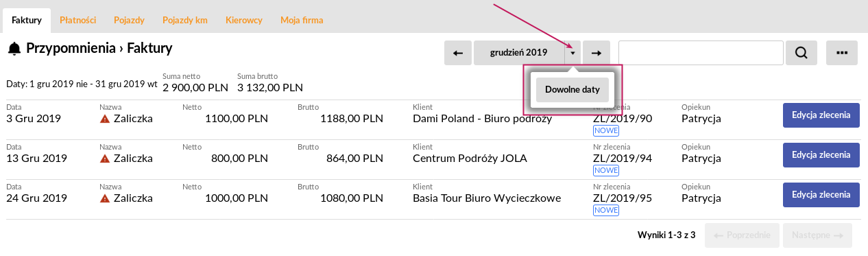Open the Moja firma tab
The image size is (868, 256).
point(302,21)
